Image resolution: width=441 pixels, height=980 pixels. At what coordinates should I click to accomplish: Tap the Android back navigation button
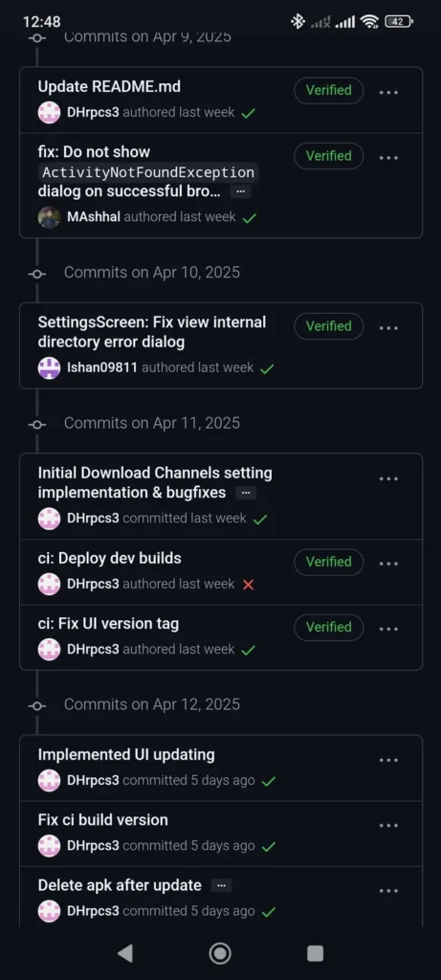(125, 953)
